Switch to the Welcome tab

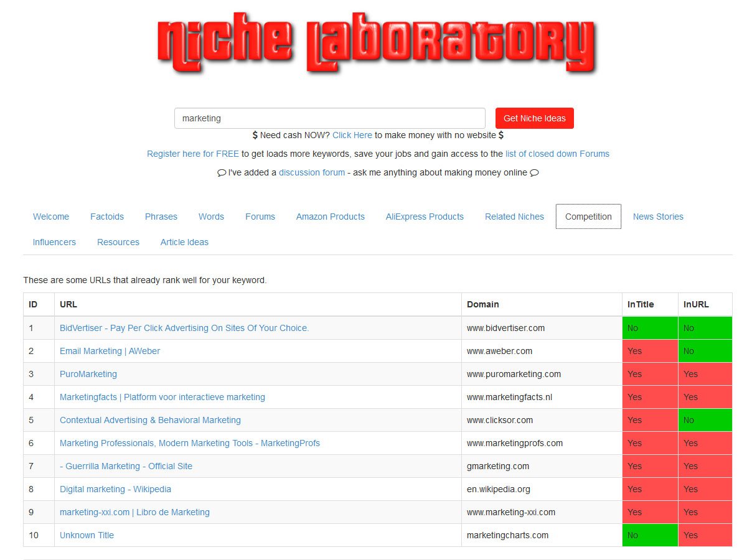click(x=51, y=217)
